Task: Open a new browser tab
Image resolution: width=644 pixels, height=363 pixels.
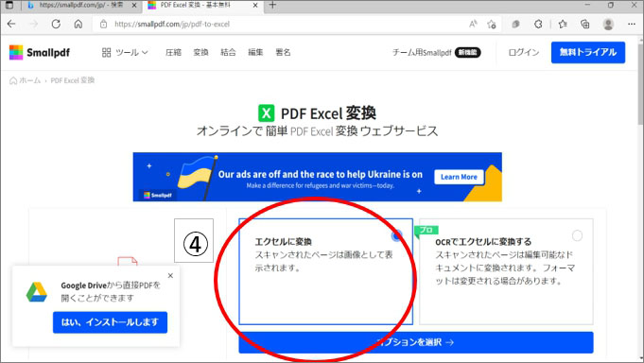Action: click(272, 6)
